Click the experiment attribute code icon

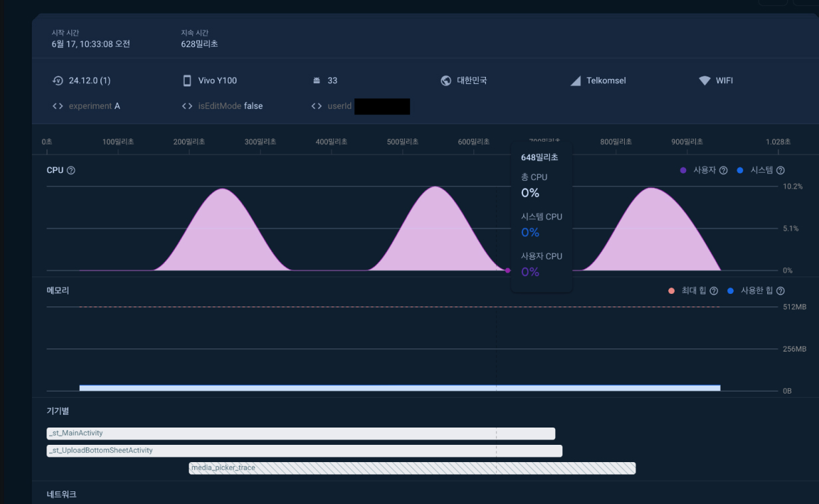pyautogui.click(x=58, y=106)
